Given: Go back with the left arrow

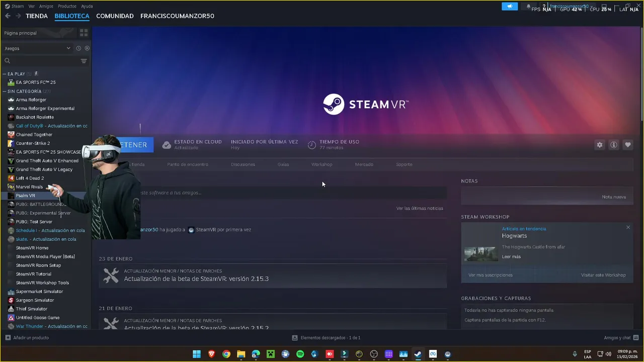Looking at the screenshot, I should pos(8,16).
